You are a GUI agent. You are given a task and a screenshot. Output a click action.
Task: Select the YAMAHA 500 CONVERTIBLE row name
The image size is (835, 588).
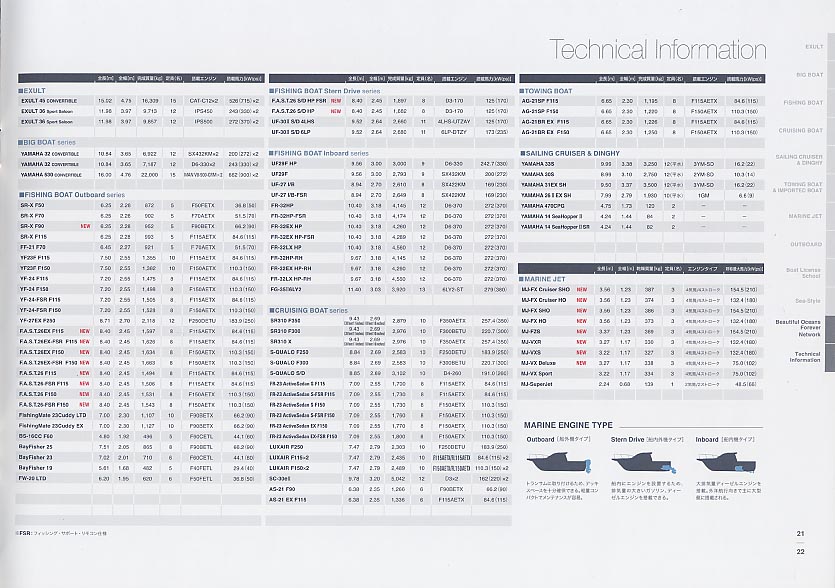pyautogui.click(x=51, y=175)
